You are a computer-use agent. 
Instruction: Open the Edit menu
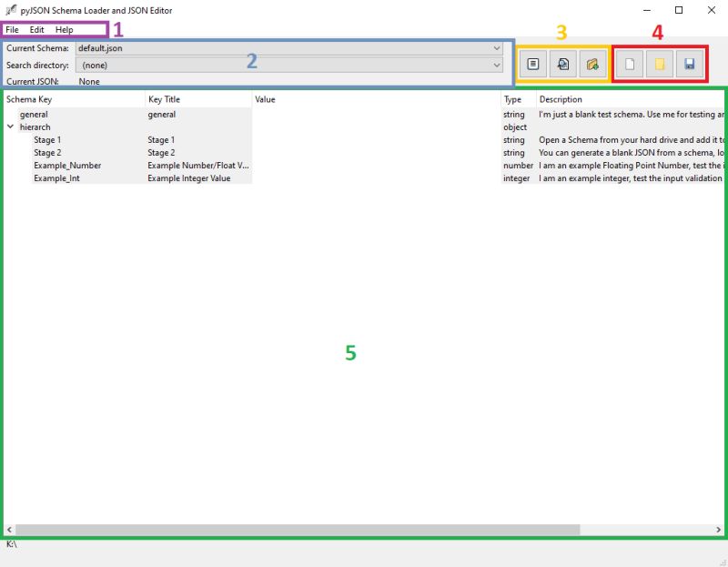(x=35, y=28)
